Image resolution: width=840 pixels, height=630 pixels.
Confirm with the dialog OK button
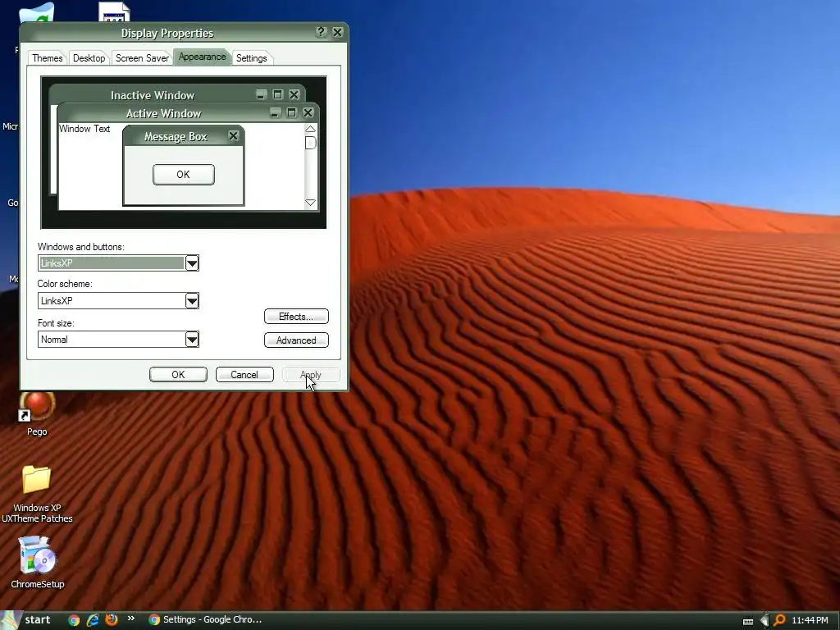pos(178,374)
